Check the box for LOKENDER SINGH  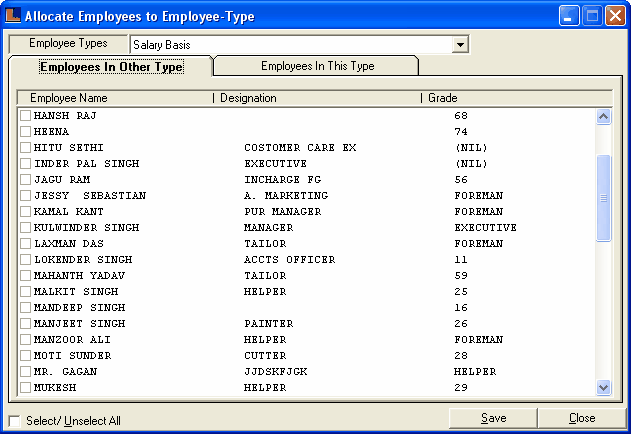point(25,259)
